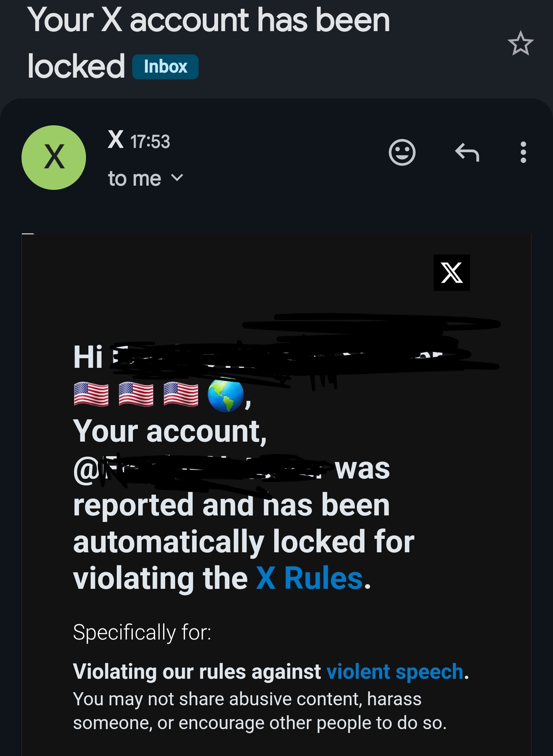Tap the 'Your account,' heading text
The height and width of the screenshot is (756, 553).
coord(170,431)
